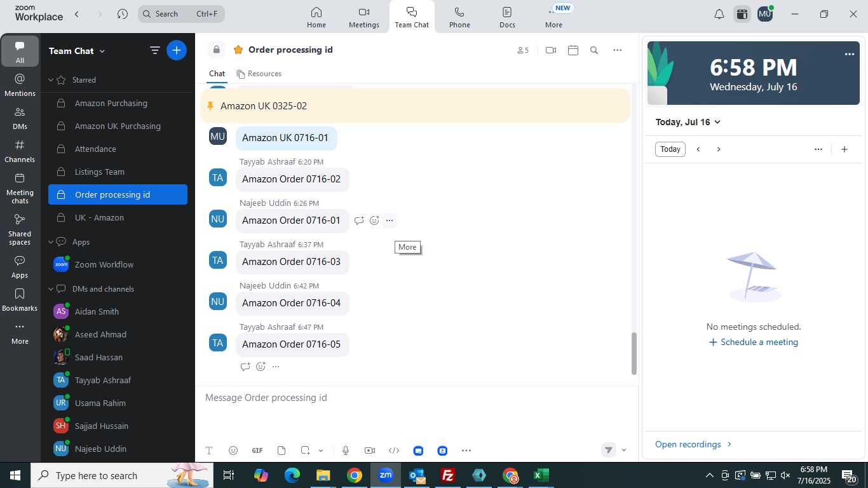Screen dimensions: 868x488
Task: Record a video message
Action: point(370,451)
